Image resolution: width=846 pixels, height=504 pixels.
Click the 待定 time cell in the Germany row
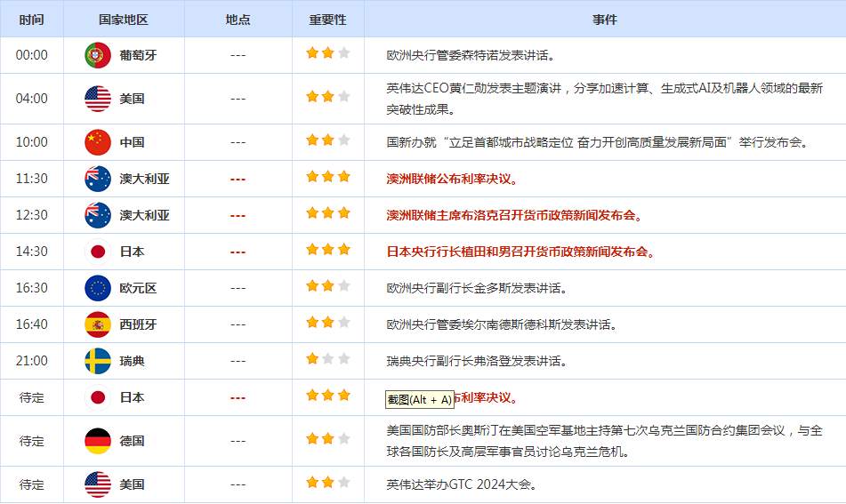click(x=31, y=441)
